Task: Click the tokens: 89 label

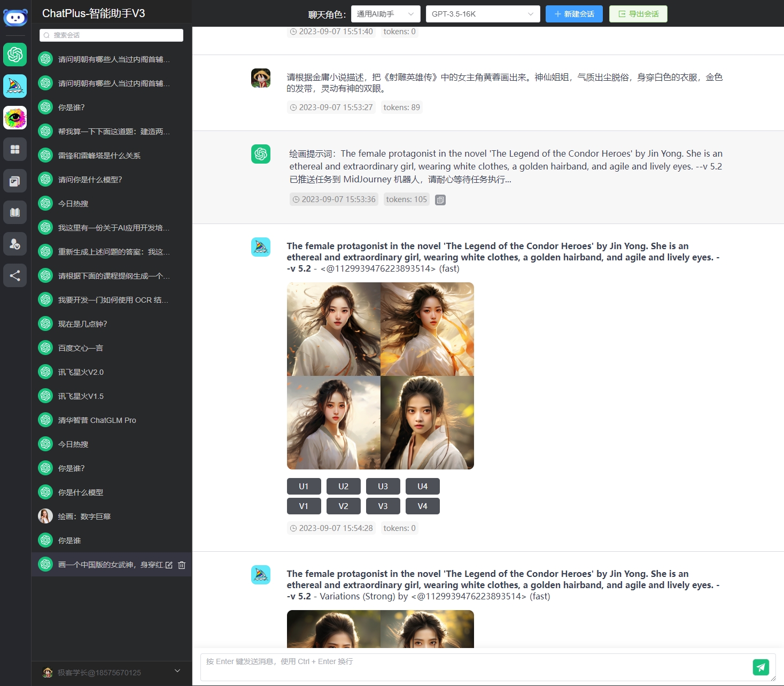Action: 401,107
